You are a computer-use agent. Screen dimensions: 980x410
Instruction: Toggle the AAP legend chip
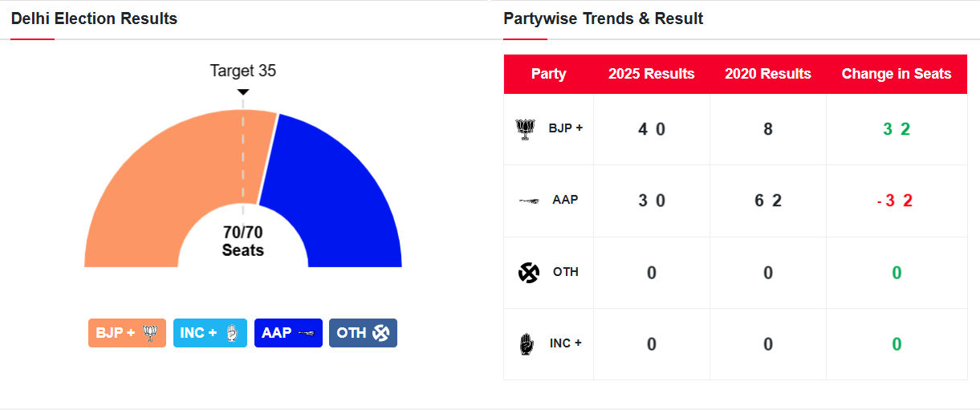(288, 333)
